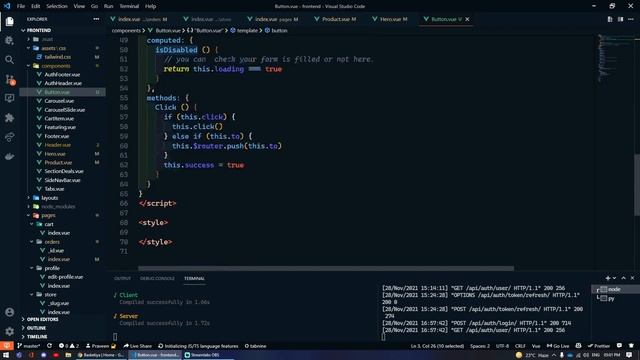Click the new terminal plus icon
Screen dimensions: 640x360
pos(608,278)
